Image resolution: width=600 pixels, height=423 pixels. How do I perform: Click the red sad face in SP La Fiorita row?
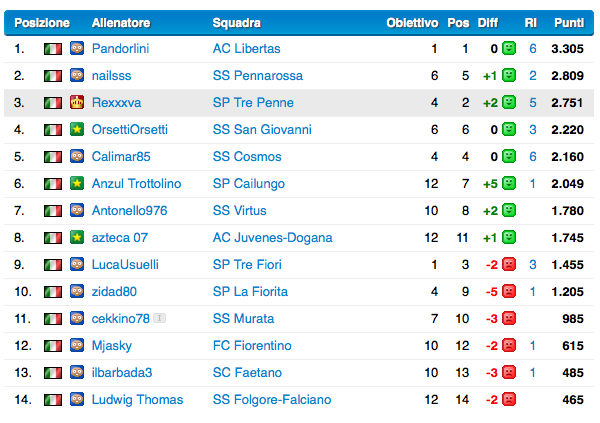pos(509,291)
